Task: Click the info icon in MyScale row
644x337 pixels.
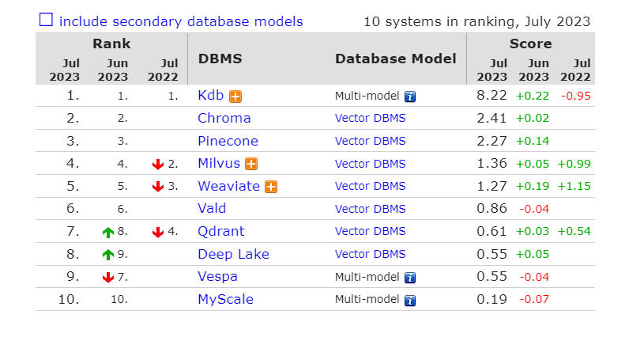Action: tap(410, 301)
